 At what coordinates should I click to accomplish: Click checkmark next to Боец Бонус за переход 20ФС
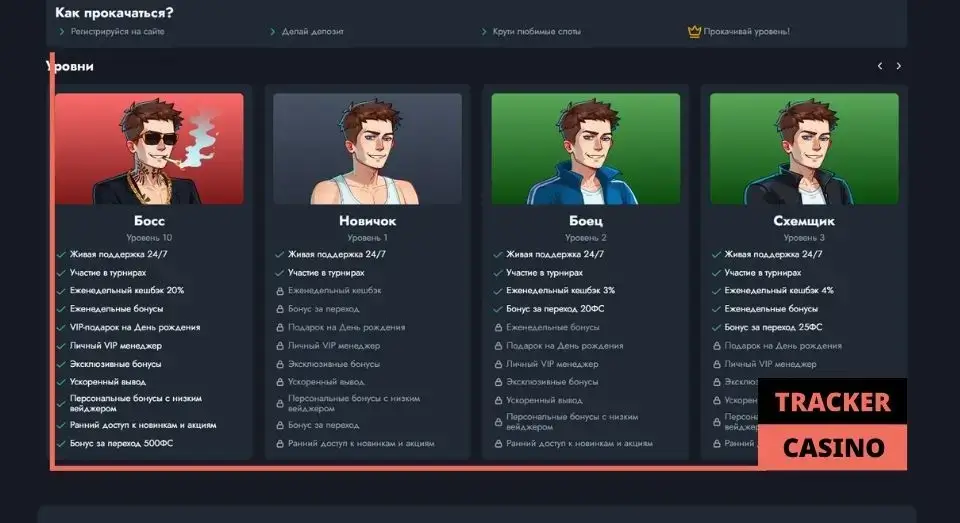(x=498, y=309)
